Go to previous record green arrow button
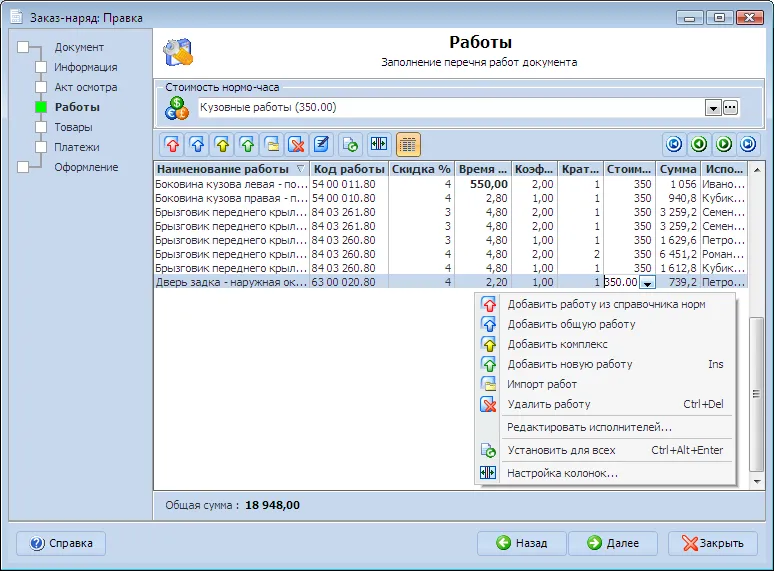 coord(699,144)
